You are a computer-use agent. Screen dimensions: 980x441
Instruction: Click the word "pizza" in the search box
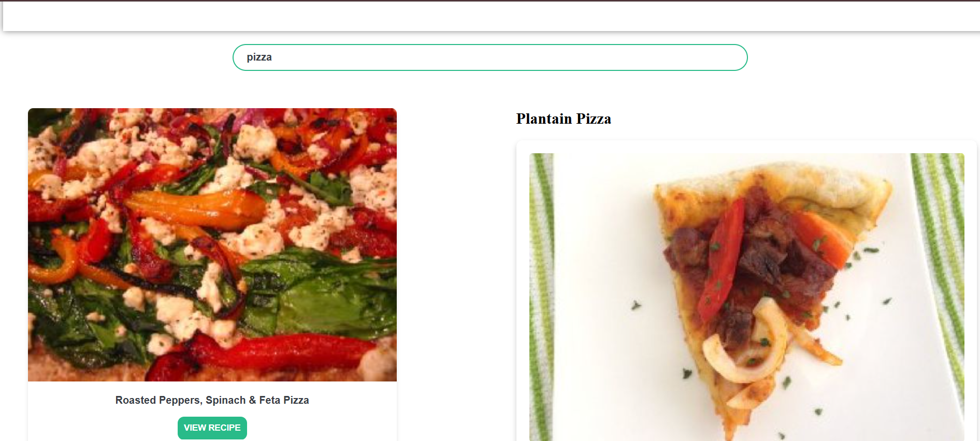click(259, 57)
